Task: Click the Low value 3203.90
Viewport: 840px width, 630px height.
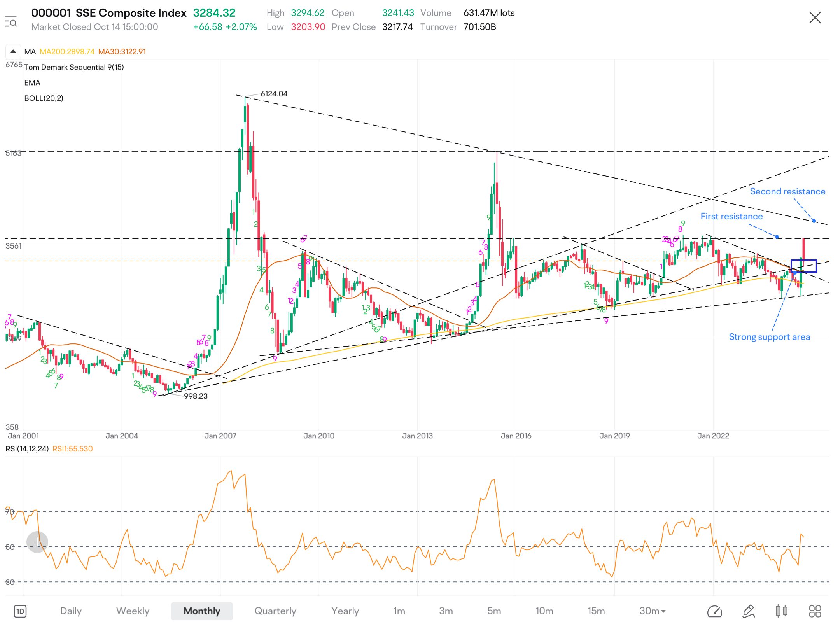Action: 308,27
